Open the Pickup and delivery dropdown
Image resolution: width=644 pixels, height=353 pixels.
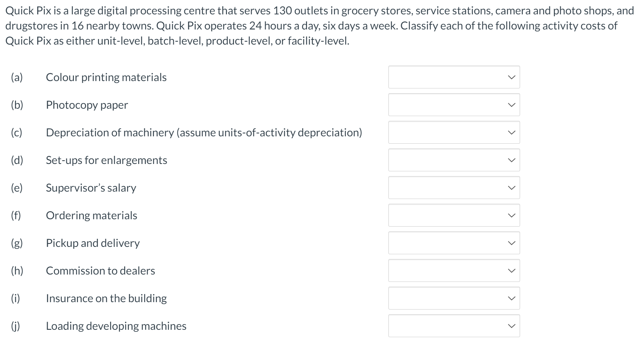[x=453, y=243]
